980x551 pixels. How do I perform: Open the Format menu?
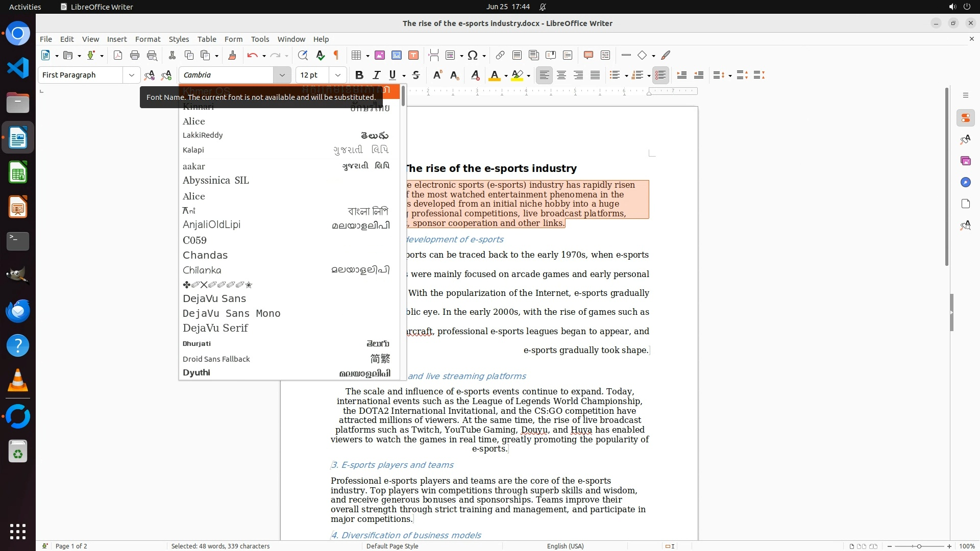point(148,39)
